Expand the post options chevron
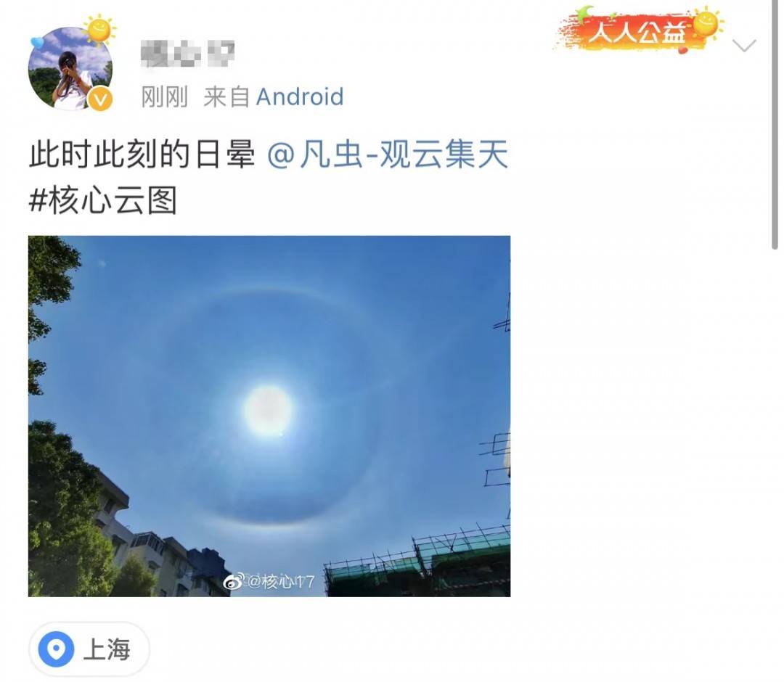The image size is (784, 682). [744, 46]
